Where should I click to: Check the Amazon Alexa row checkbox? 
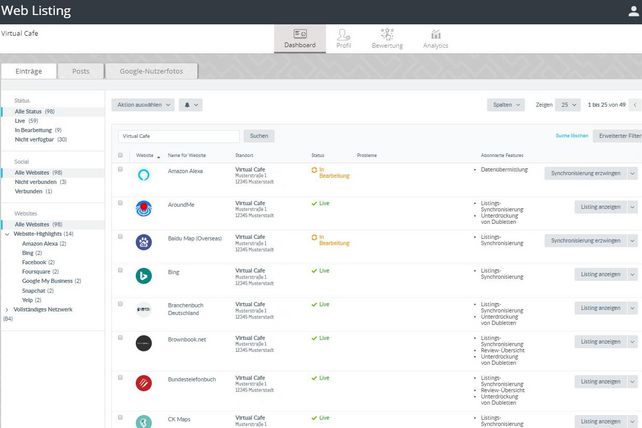121,170
